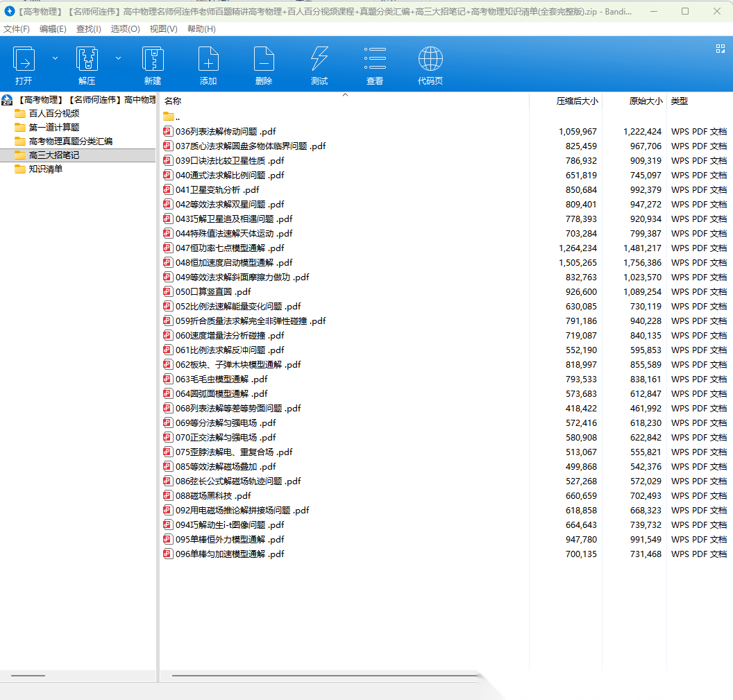This screenshot has height=700, width=733.
Task: Select file 050口算竖直圆 .pdf
Action: point(213,292)
